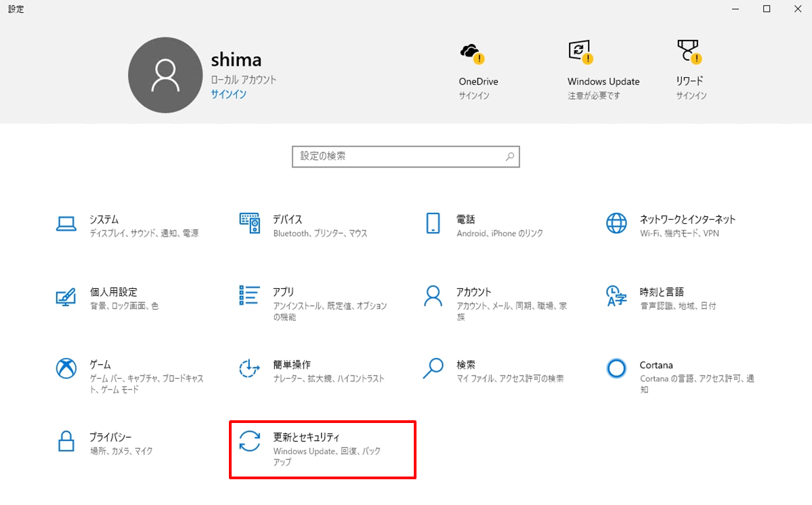The width and height of the screenshot is (812, 505).
Task: Select the 簡単操作 title text
Action: [x=292, y=365]
